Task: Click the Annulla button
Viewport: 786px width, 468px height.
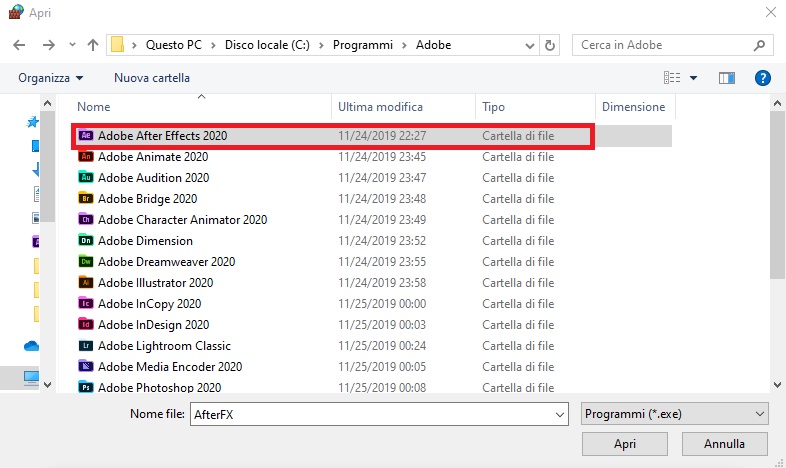Action: [x=724, y=444]
